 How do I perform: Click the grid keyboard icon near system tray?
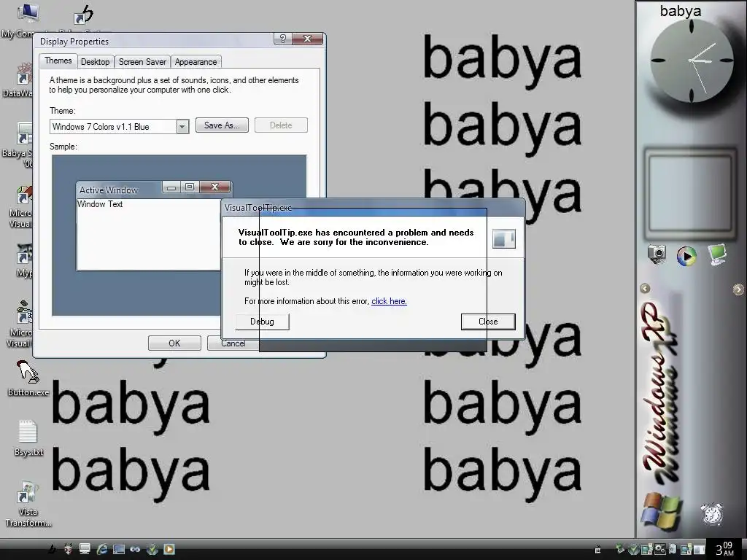click(598, 550)
